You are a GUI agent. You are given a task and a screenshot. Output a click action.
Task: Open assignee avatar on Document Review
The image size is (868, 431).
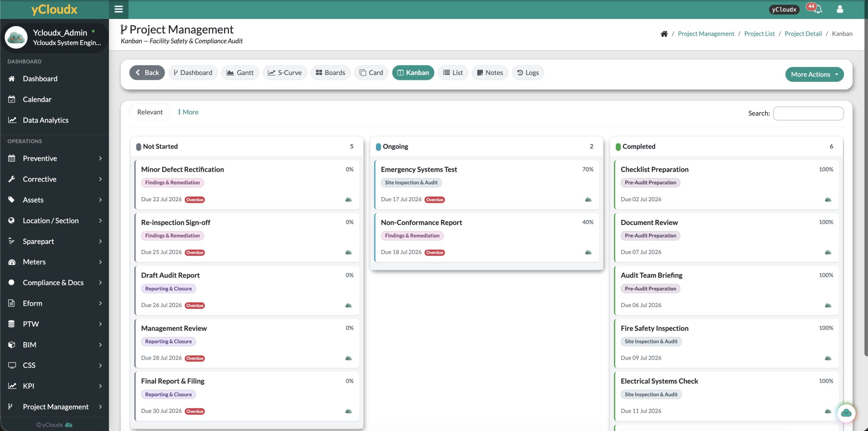828,252
